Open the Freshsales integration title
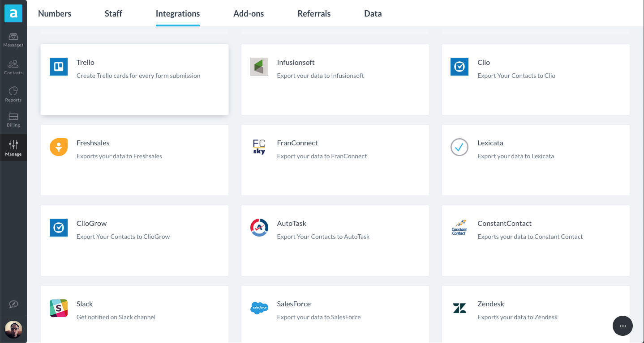 (93, 143)
